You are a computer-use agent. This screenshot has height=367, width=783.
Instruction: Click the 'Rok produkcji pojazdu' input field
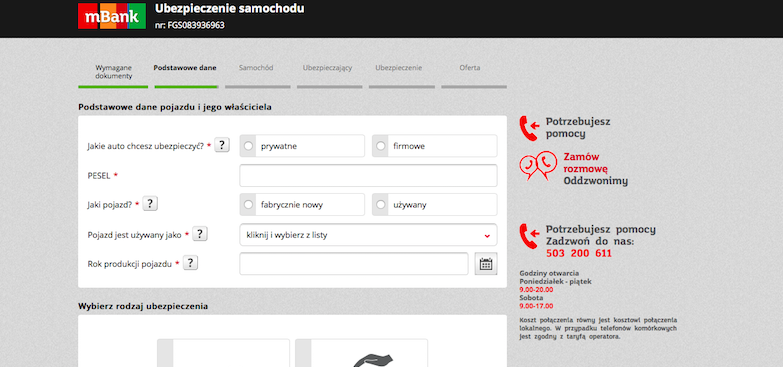coord(354,264)
